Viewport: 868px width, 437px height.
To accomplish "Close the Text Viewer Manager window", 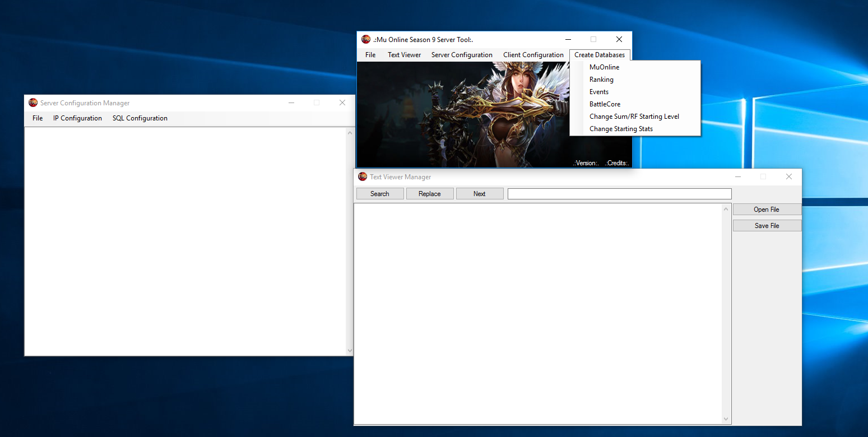I will [x=789, y=176].
